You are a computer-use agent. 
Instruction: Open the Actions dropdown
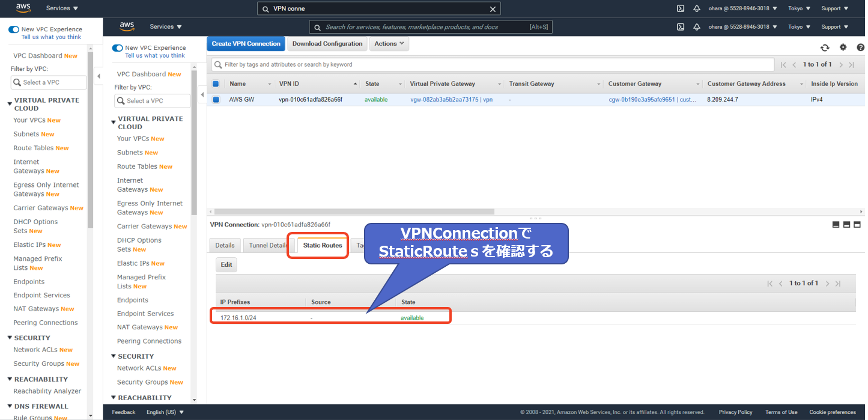coord(389,44)
